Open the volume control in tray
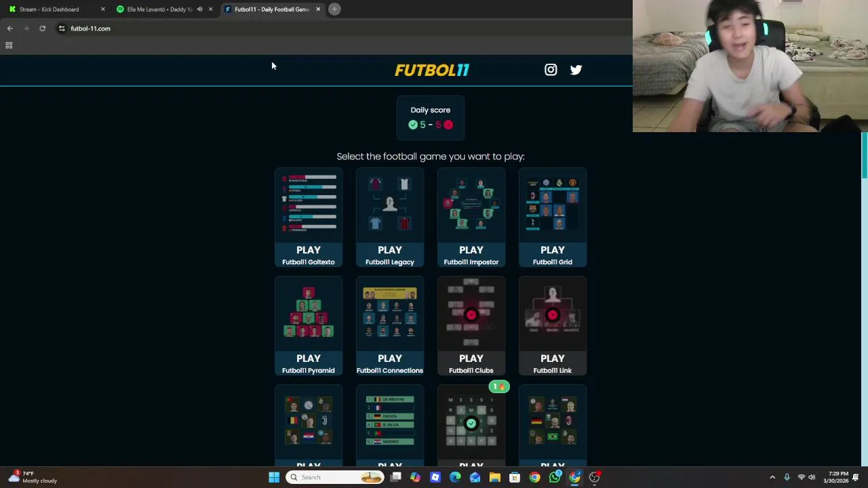This screenshot has height=488, width=868. click(812, 477)
